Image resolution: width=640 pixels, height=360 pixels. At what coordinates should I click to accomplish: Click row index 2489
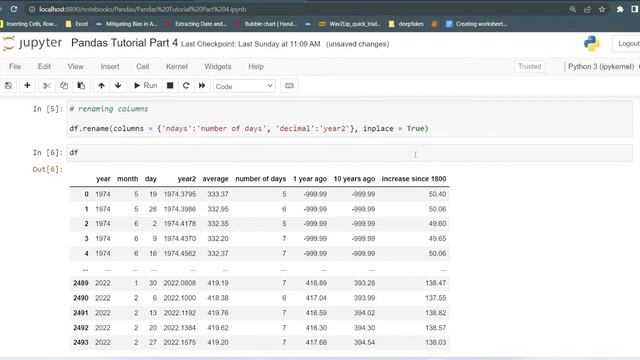tap(80, 283)
